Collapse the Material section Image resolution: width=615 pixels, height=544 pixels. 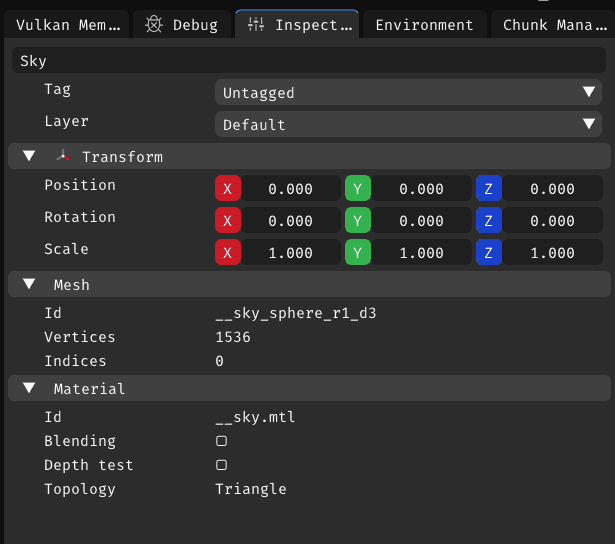click(29, 388)
